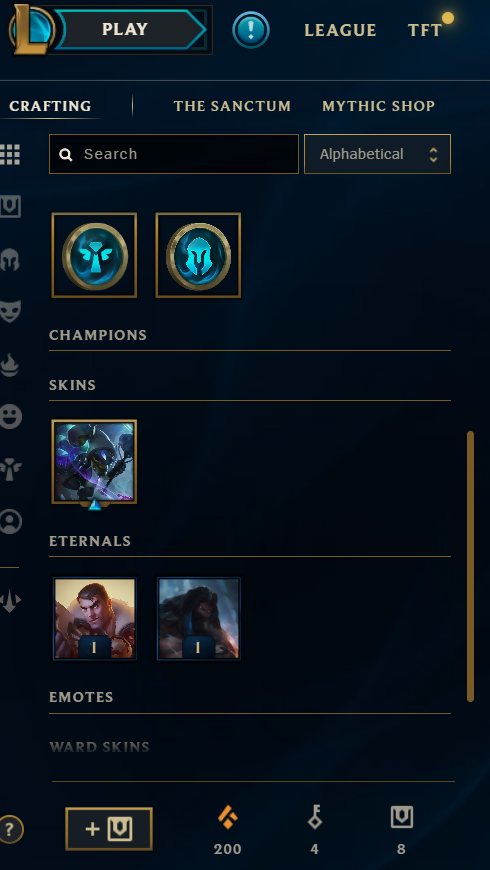The height and width of the screenshot is (870, 490).
Task: Click the League client logo icon
Action: (x=31, y=29)
